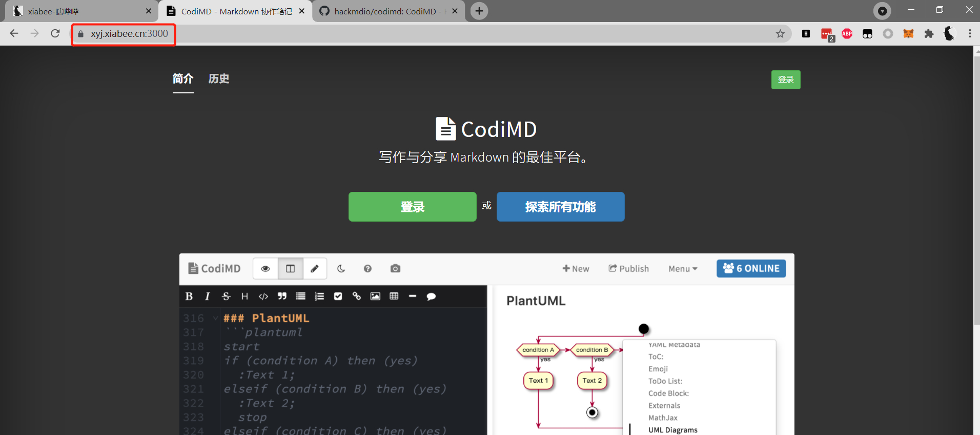
Task: Click the camera icon in editor toolbar
Action: tap(395, 268)
